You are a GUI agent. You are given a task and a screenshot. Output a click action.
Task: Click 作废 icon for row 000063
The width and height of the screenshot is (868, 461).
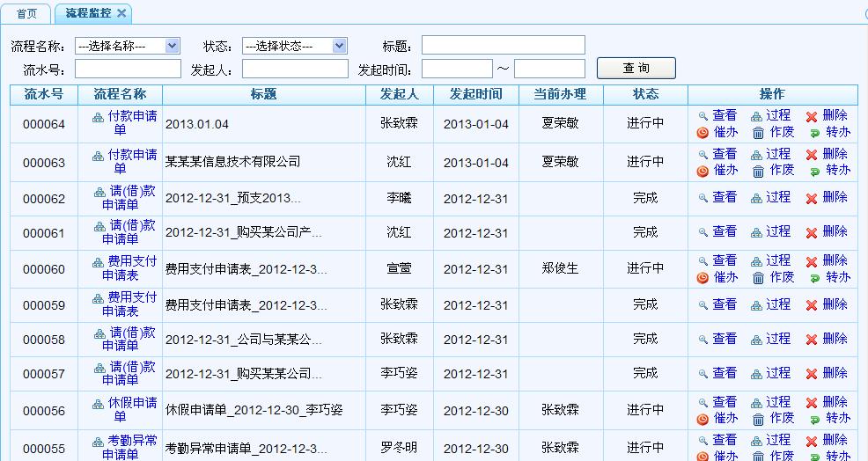pyautogui.click(x=758, y=172)
